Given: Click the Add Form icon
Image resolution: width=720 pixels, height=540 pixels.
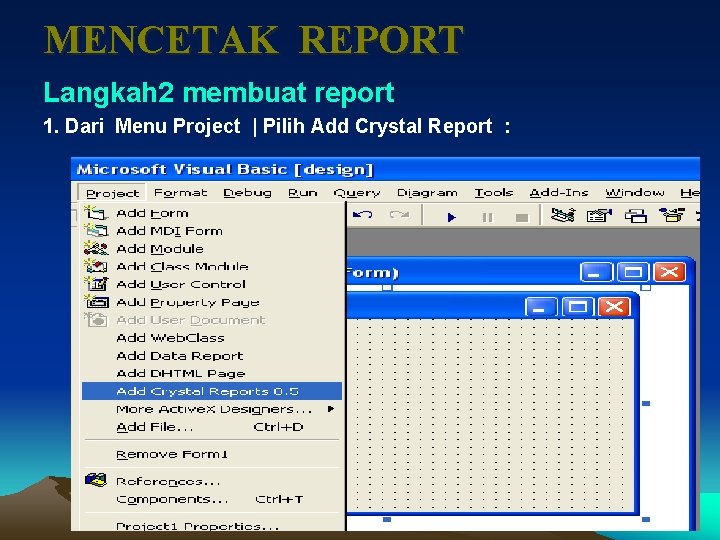Looking at the screenshot, I should pos(96,213).
